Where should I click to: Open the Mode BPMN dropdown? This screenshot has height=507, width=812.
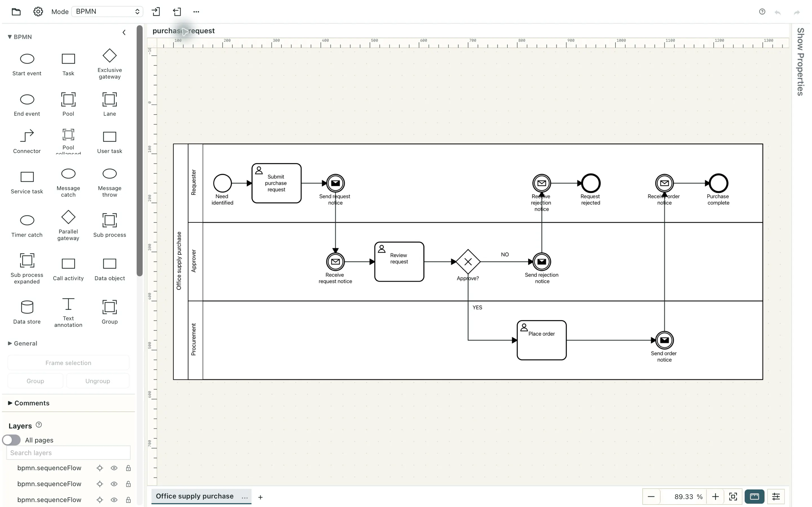coord(107,11)
